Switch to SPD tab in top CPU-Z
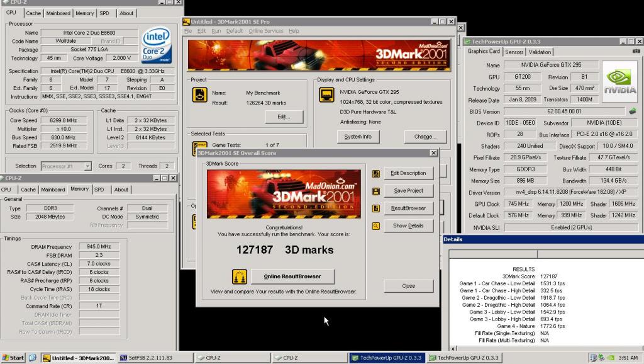644x364 pixels. point(104,14)
